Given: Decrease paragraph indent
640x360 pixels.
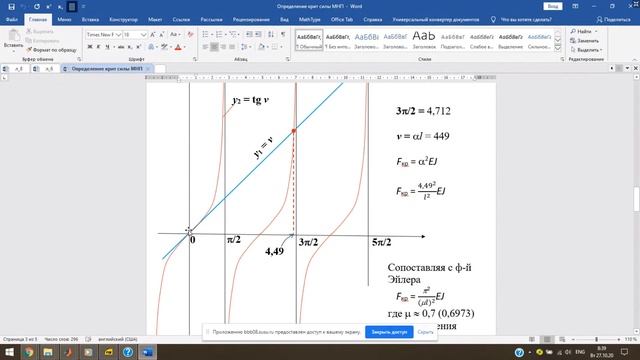Looking at the screenshot, I should (249, 34).
